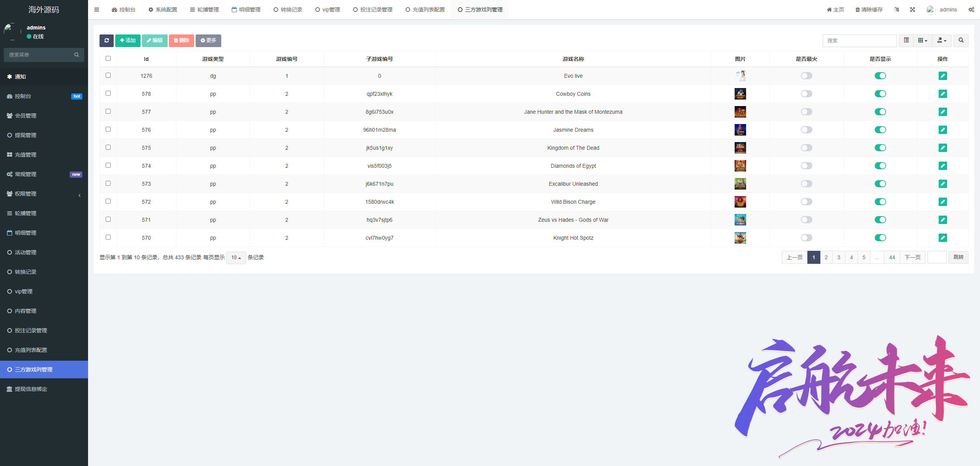Click the refresh table button
The height and width of the screenshot is (466, 980).
tap(106, 41)
